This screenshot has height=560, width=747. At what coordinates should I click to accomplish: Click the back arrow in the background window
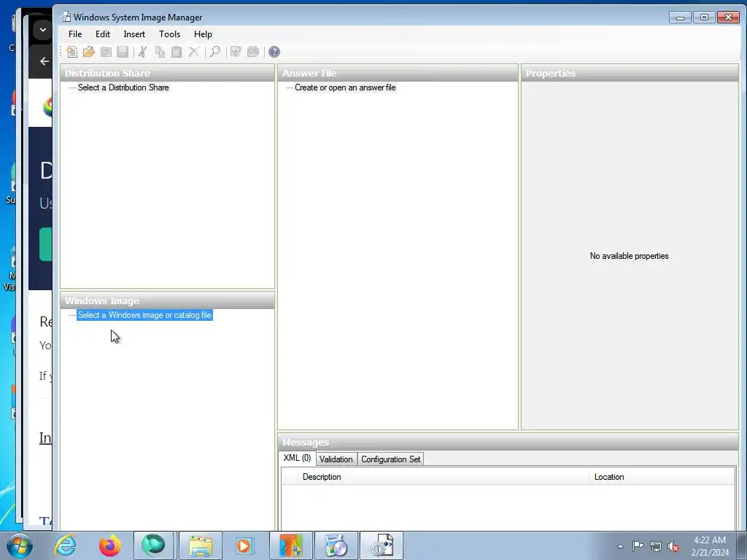[44, 61]
